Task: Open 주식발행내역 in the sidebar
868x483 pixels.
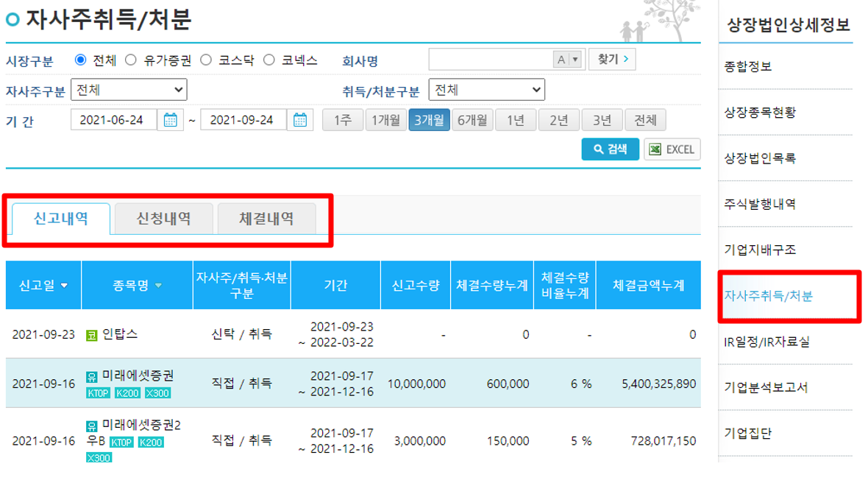Action: tap(760, 204)
